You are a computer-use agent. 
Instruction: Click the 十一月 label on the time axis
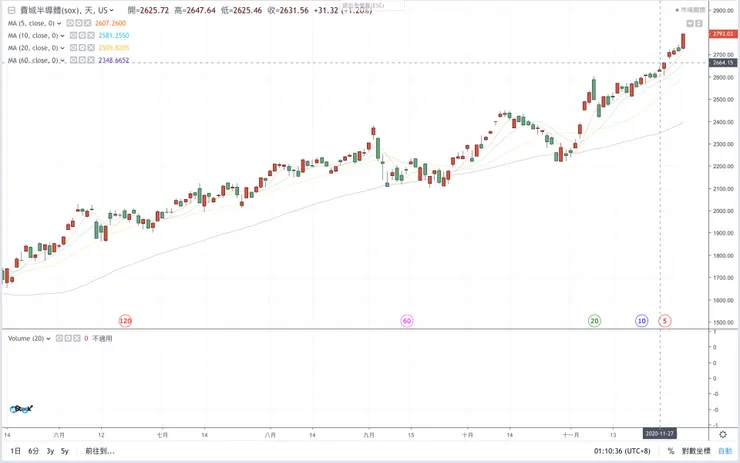point(571,435)
